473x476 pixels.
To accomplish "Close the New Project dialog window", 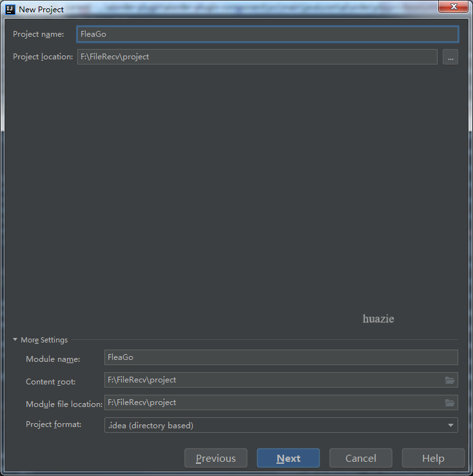I will (453, 6).
